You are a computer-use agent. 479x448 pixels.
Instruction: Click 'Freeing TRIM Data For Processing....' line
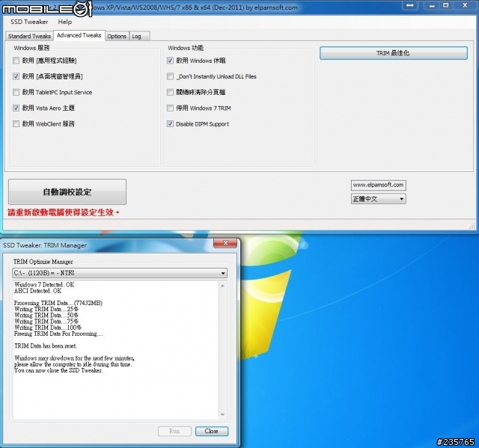coord(58,334)
